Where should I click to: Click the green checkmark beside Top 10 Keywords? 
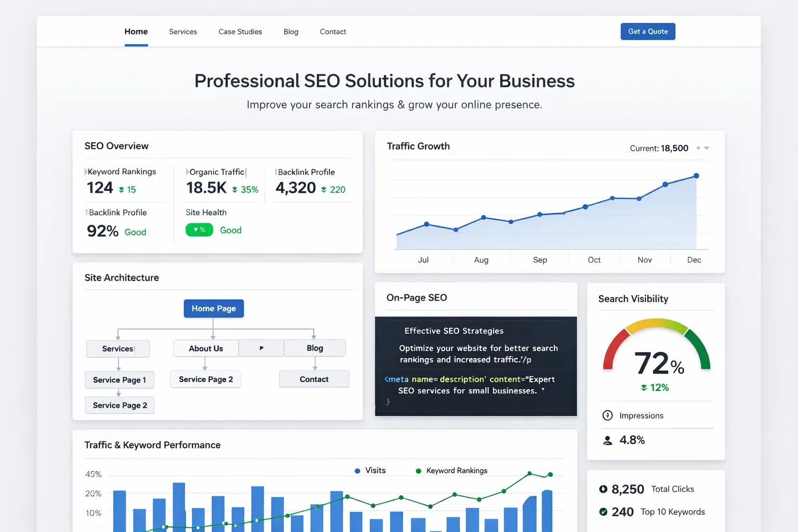[x=603, y=512]
